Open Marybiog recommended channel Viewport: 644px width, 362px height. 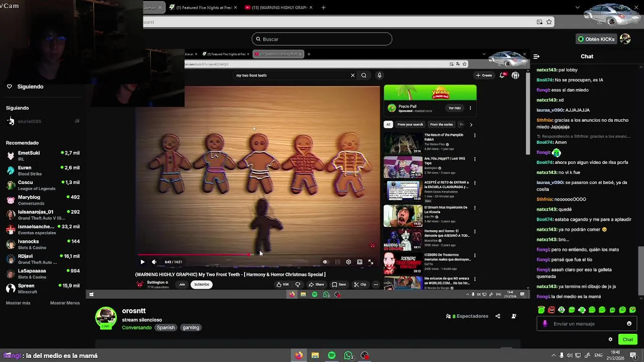coord(43,200)
